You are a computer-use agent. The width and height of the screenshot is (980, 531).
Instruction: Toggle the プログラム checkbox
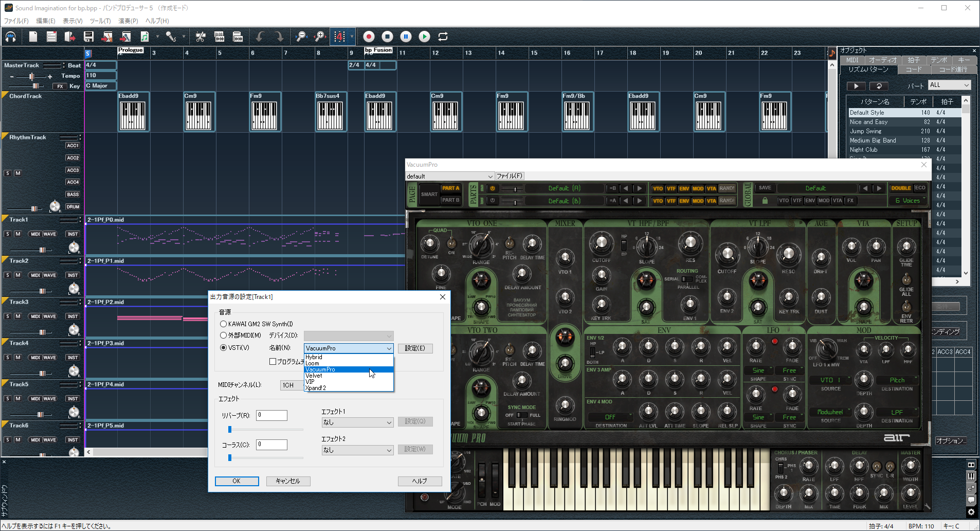[x=273, y=362]
